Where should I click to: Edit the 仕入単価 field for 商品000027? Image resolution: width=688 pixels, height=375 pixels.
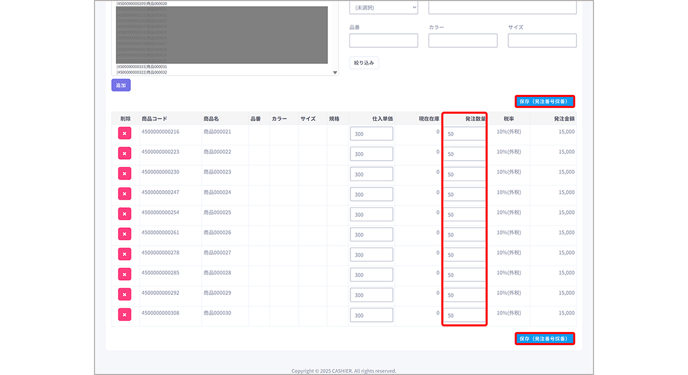(x=371, y=255)
